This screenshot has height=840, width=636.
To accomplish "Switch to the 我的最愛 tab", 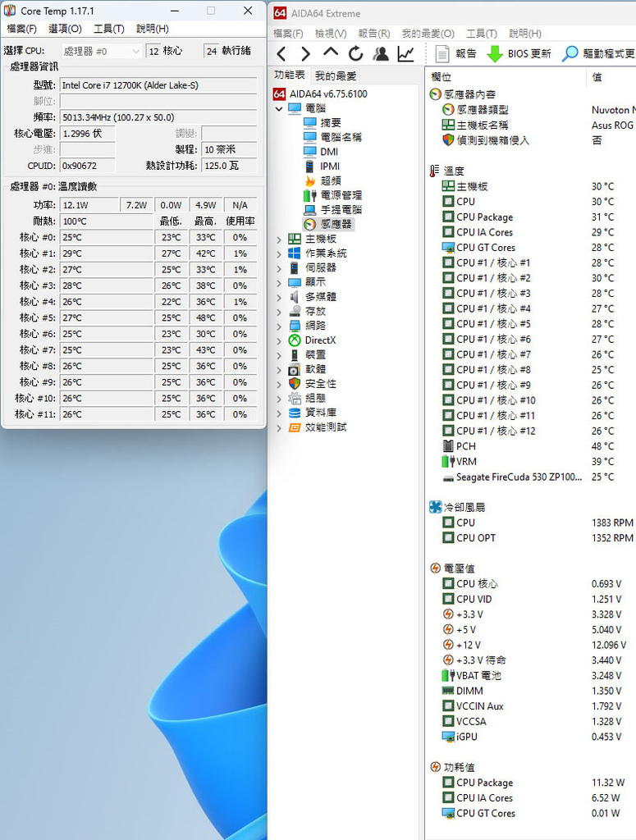I will point(336,75).
